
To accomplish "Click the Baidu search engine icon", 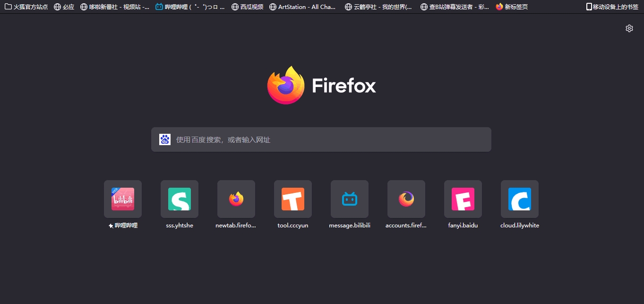I will coord(165,139).
